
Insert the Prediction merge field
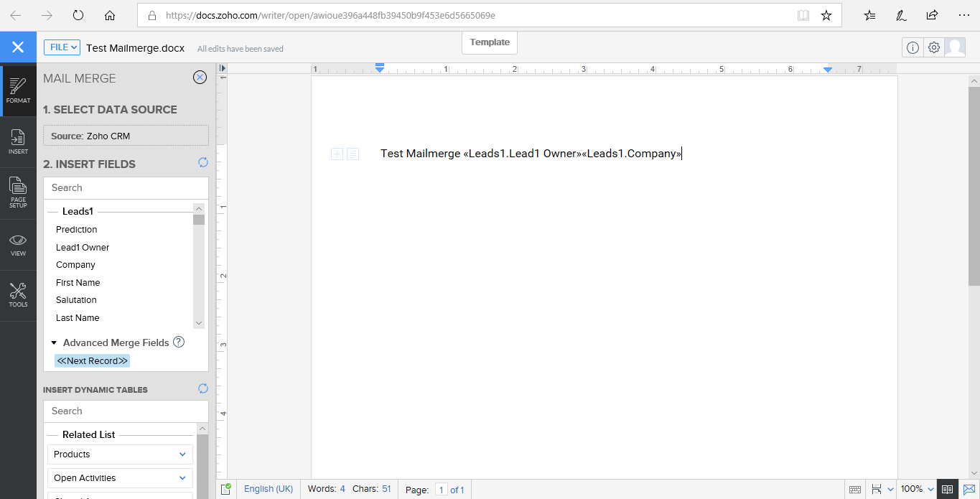point(77,230)
